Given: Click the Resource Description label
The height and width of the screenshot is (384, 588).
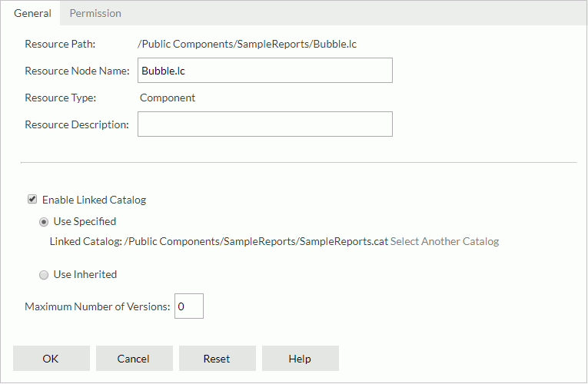Looking at the screenshot, I should tap(77, 124).
